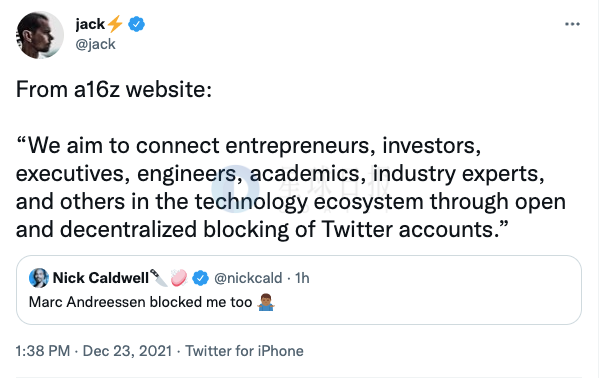
Task: Click the 1h timestamp on quoted tweet
Action: click(x=302, y=278)
